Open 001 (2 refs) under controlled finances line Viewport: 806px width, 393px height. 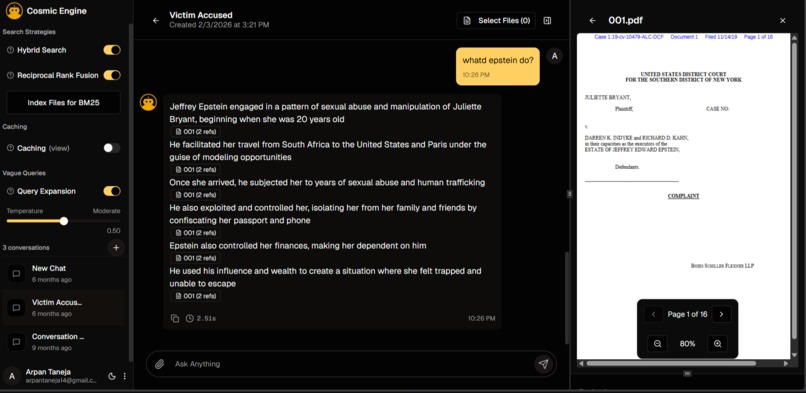point(195,258)
